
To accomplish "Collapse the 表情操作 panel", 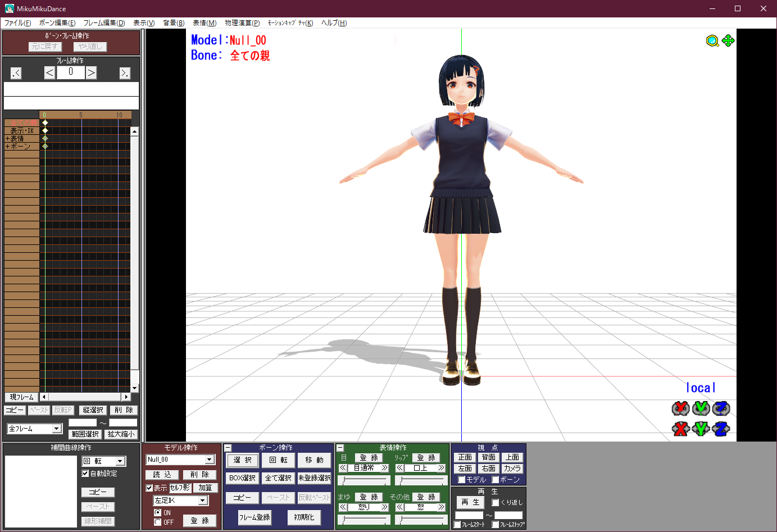I will (340, 448).
